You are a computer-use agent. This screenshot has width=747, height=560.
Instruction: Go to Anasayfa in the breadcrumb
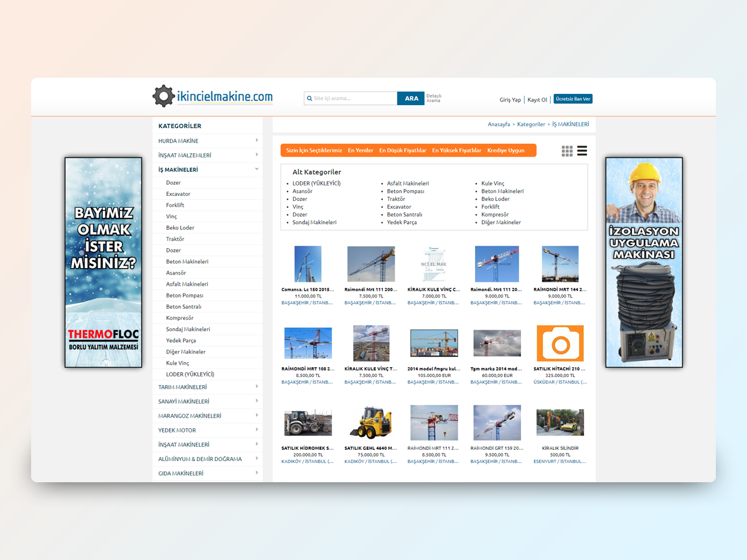point(499,124)
